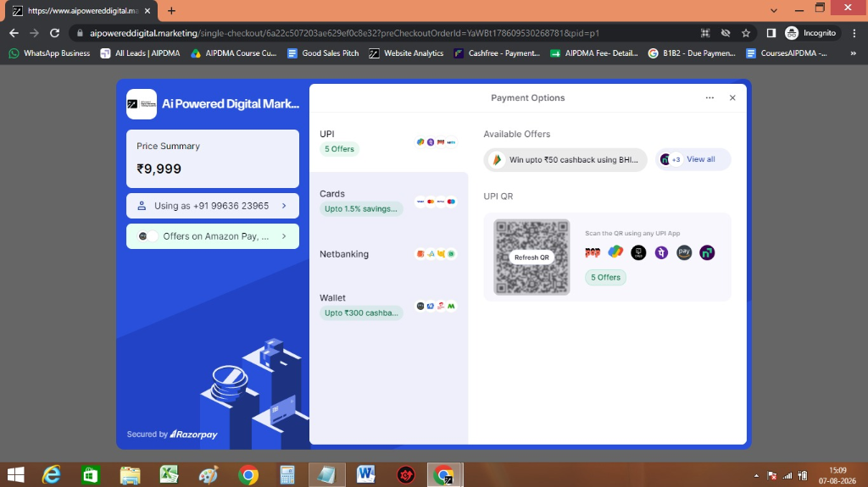Open Cashfree - Payment bookmark
This screenshot has height=487, width=868.
[x=497, y=53]
